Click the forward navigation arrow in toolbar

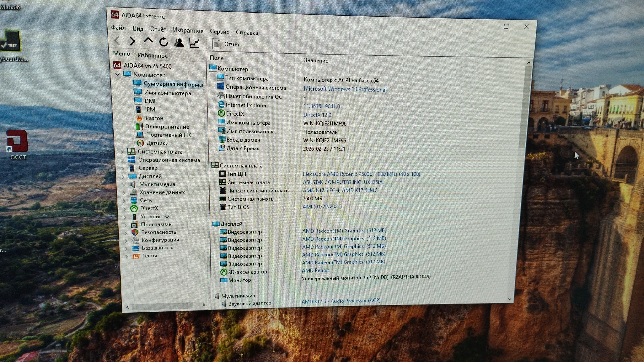click(x=132, y=41)
